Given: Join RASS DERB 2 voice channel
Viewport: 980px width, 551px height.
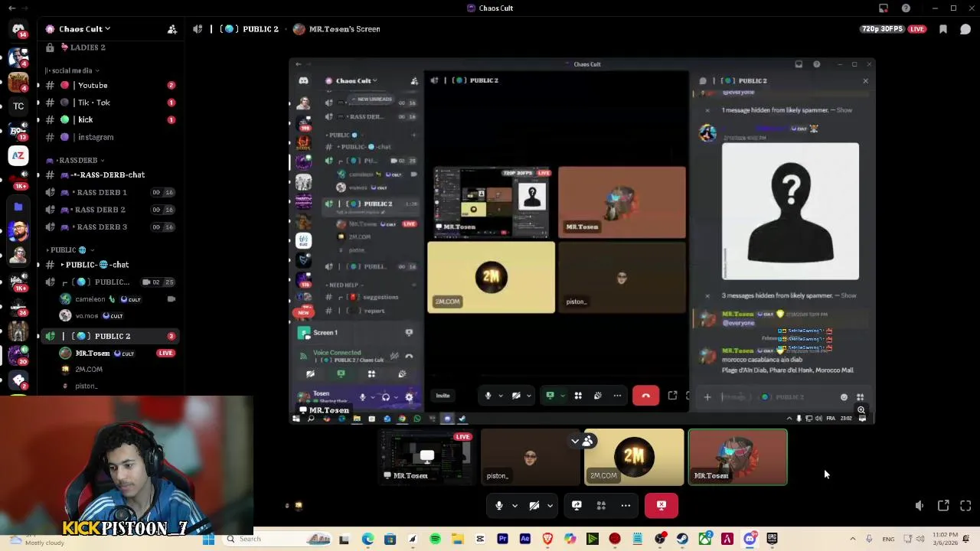Looking at the screenshot, I should coord(109,210).
